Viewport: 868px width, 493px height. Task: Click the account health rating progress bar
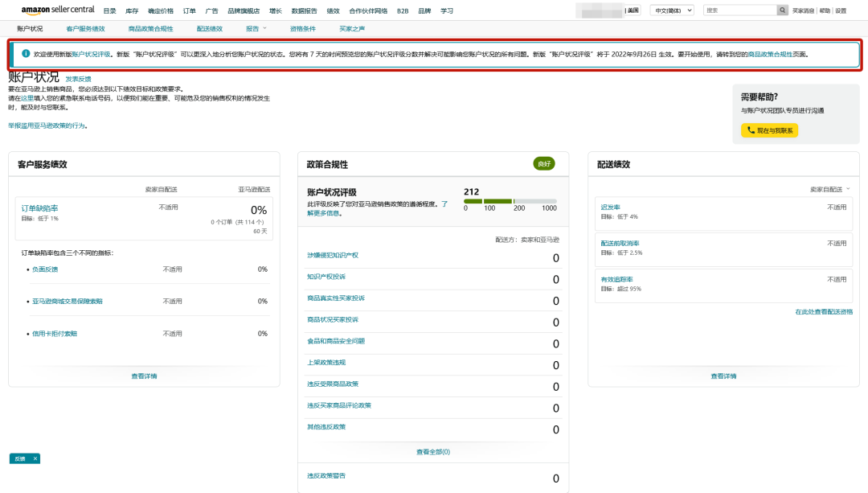(x=510, y=201)
